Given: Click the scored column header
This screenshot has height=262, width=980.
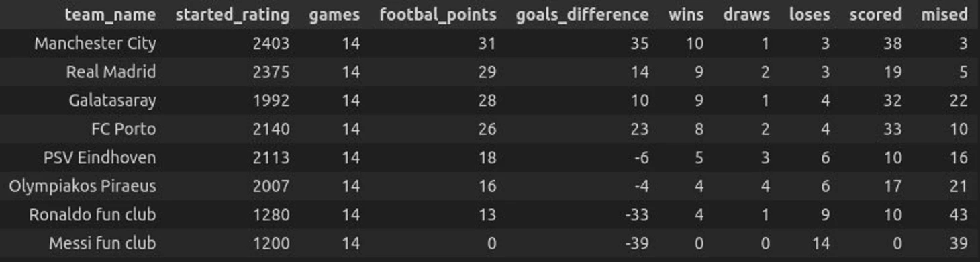Looking at the screenshot, I should click(x=875, y=15).
